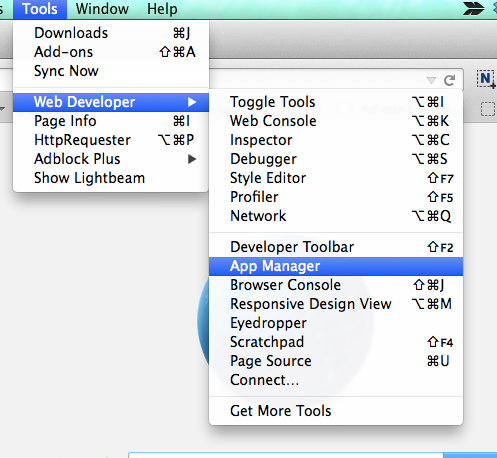Expand the Web Developer submenu
The width and height of the screenshot is (497, 458).
(111, 102)
